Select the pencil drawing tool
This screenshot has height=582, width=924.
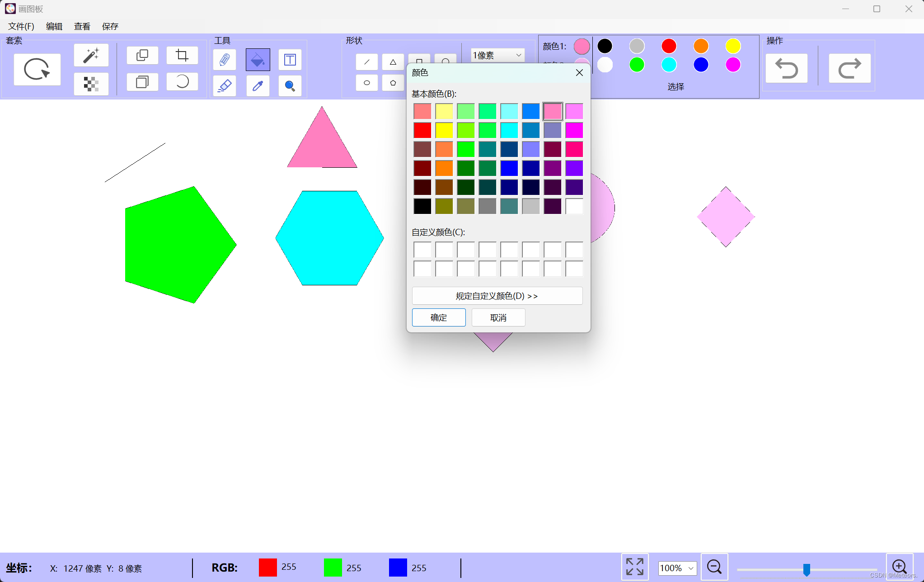coord(225,60)
